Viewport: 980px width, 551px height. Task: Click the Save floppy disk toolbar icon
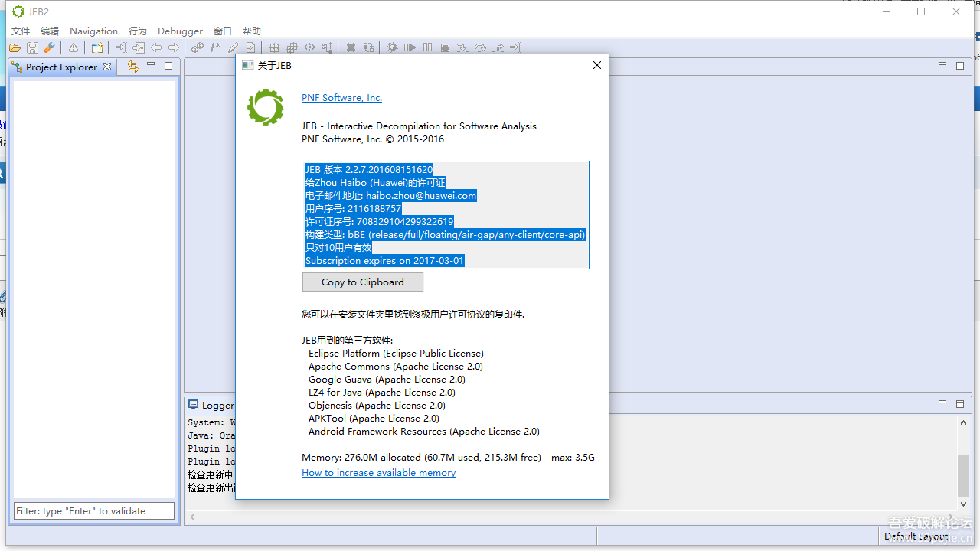(x=32, y=48)
